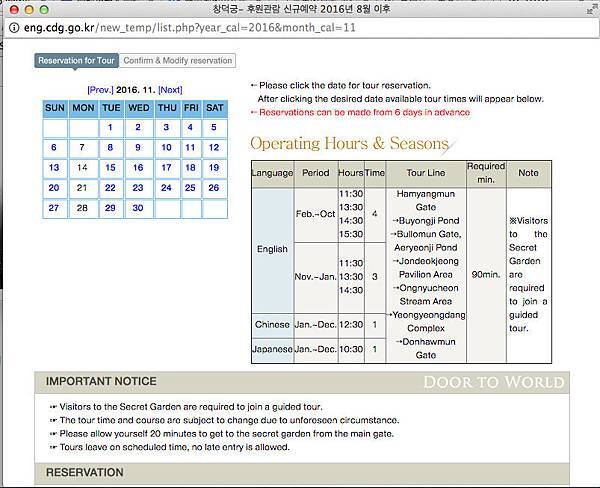Select November 18 on the calendar
The image size is (600, 488).
(190, 168)
